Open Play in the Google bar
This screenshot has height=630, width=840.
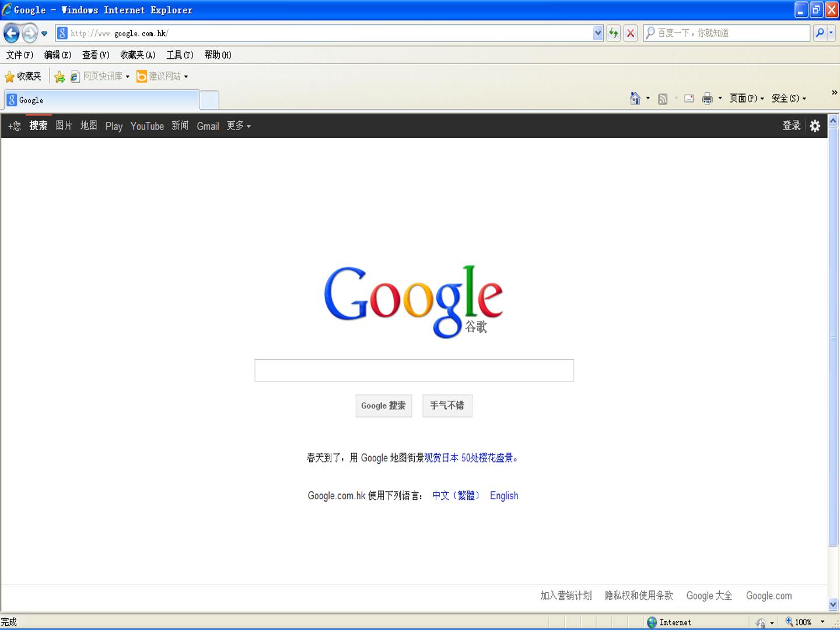pyautogui.click(x=114, y=126)
